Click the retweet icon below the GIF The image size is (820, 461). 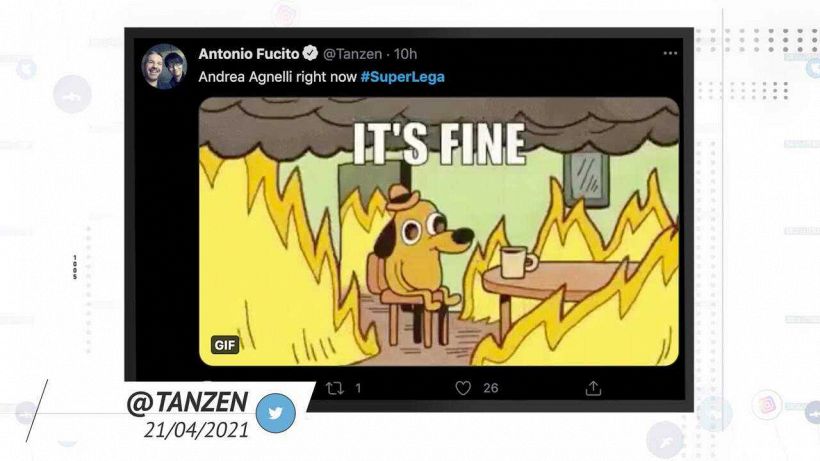point(335,388)
